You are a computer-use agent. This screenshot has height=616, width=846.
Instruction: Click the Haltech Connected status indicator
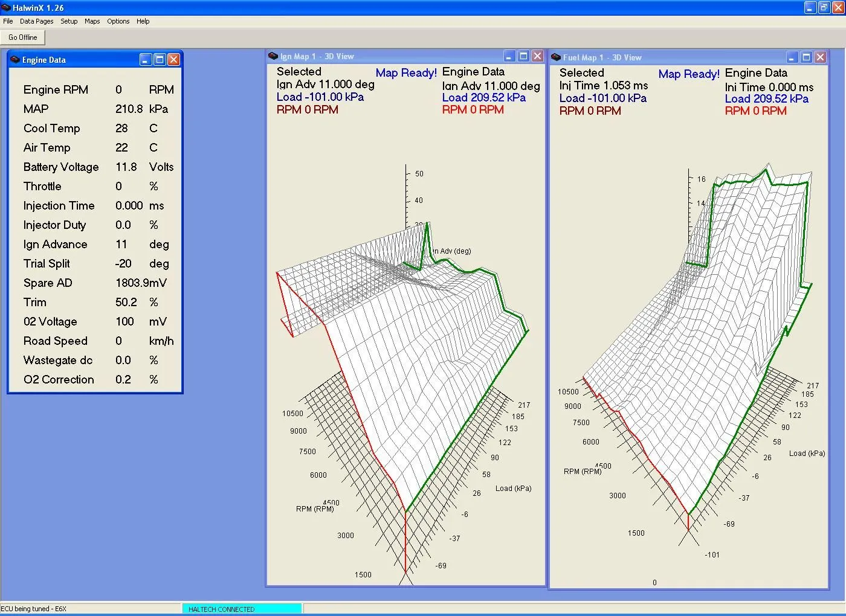coord(242,609)
